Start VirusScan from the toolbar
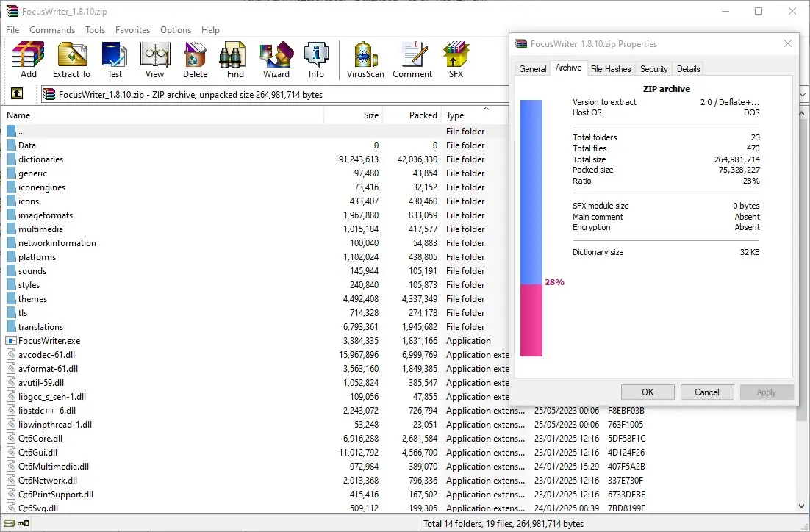 [365, 60]
